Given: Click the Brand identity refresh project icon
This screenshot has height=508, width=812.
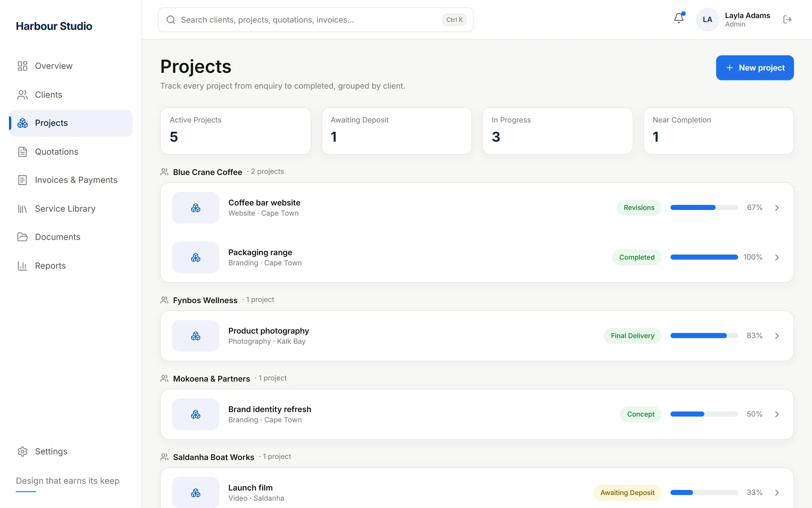Looking at the screenshot, I should 195,414.
